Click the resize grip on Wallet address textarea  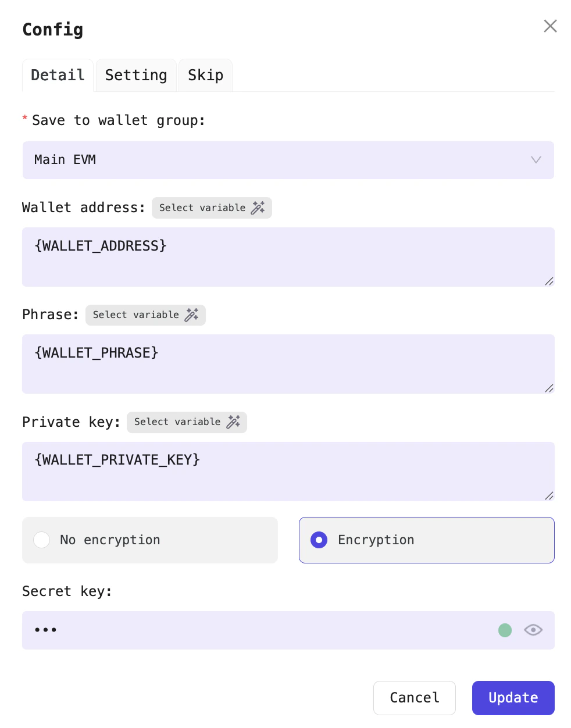(549, 281)
